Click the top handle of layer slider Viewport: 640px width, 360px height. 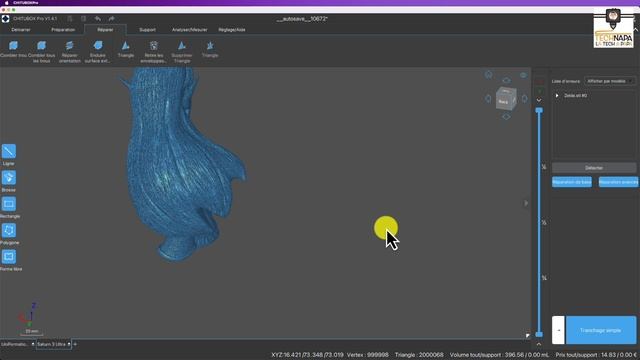pos(539,110)
